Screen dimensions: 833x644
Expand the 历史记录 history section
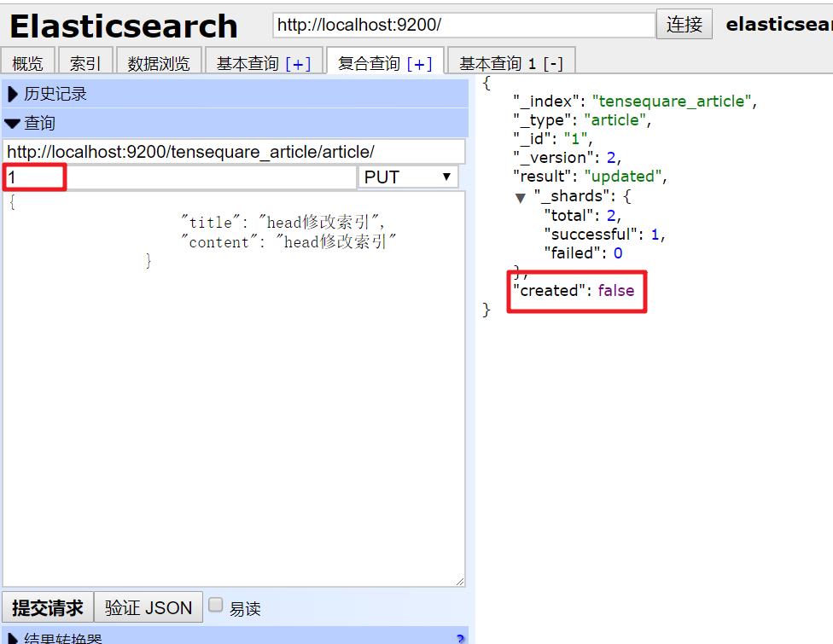click(235, 94)
